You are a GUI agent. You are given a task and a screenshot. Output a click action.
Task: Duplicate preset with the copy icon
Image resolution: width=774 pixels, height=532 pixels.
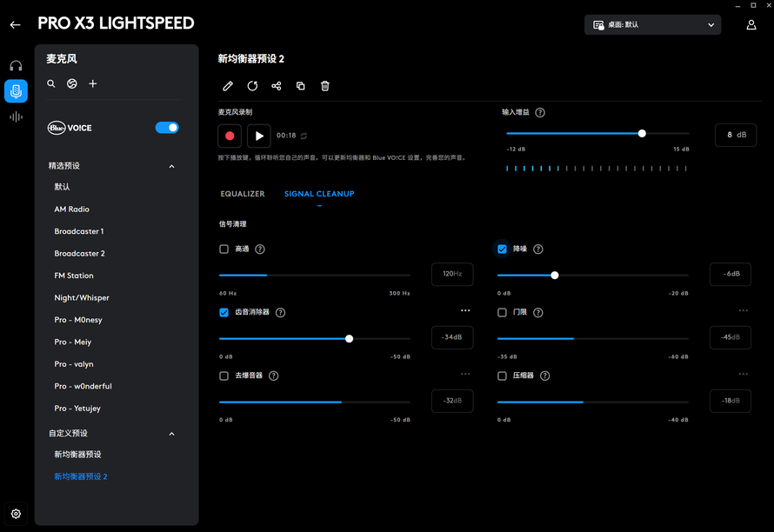(x=301, y=86)
